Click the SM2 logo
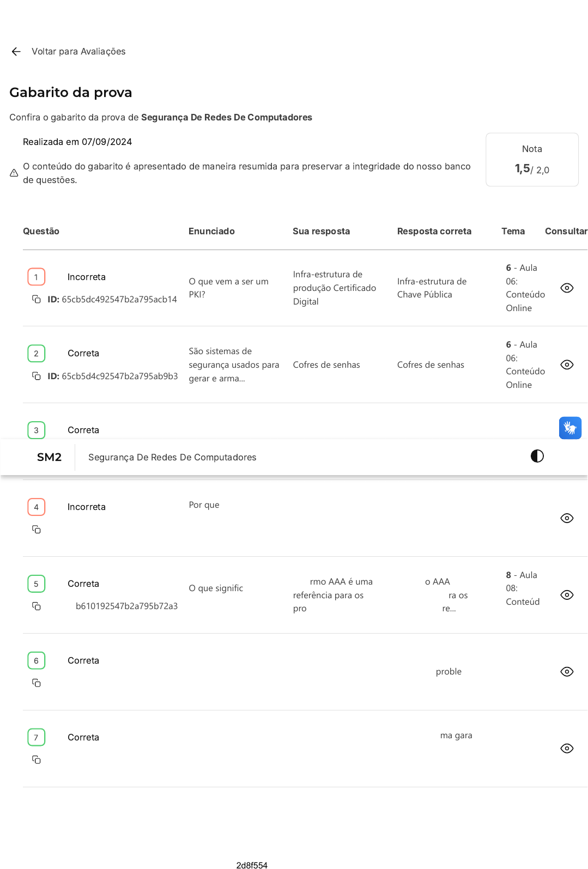This screenshot has height=869, width=588. (x=49, y=457)
